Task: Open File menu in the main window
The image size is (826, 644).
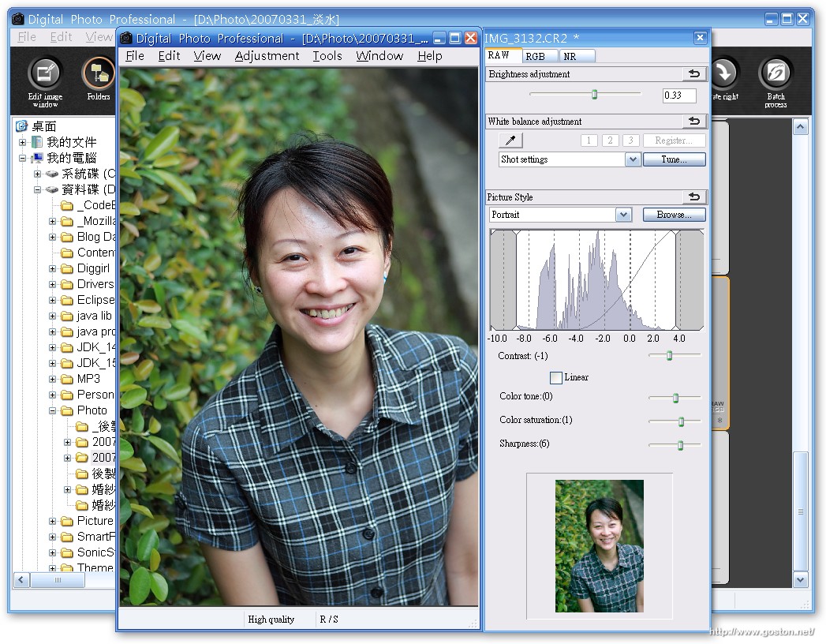Action: [x=27, y=37]
